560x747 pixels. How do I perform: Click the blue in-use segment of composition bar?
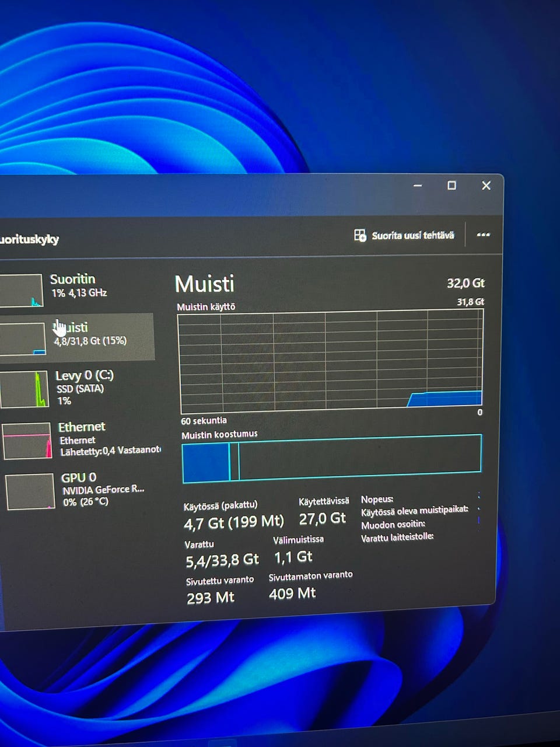(x=205, y=462)
